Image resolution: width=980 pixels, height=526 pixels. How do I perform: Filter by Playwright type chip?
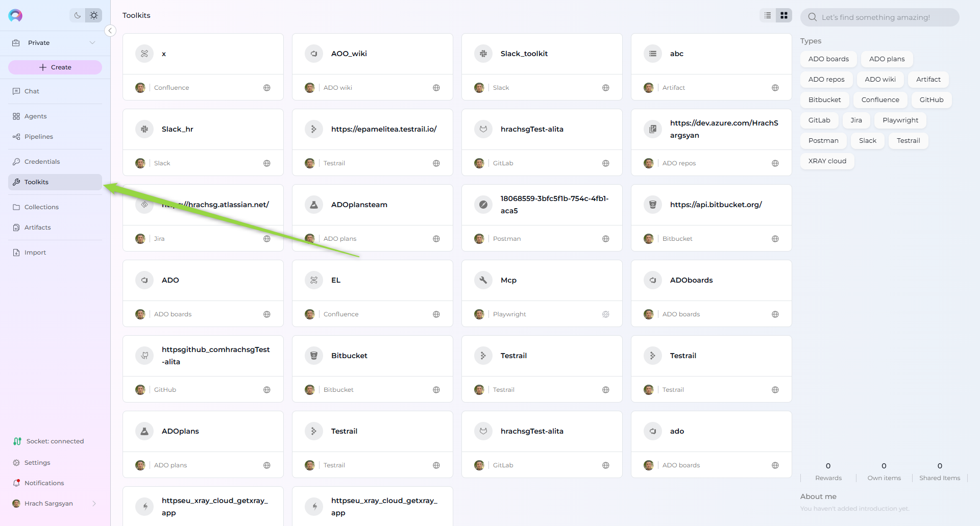click(x=900, y=120)
